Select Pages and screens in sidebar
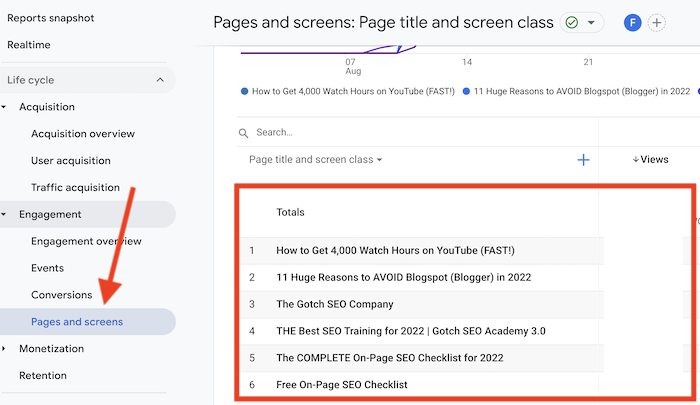 click(77, 322)
